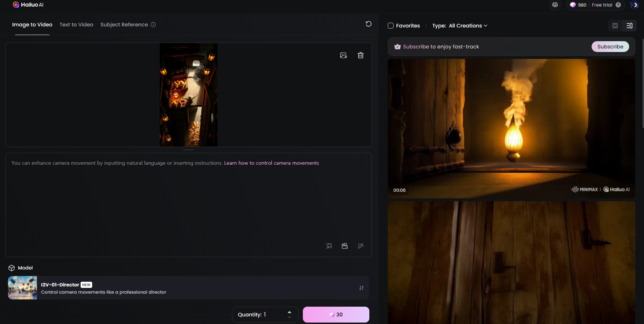The width and height of the screenshot is (644, 324).
Task: Switch to the detailed side layout view icon
Action: point(630,26)
